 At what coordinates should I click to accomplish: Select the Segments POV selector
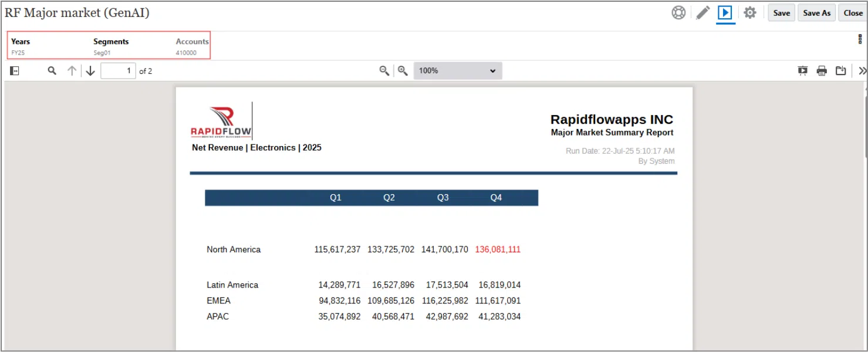click(111, 46)
